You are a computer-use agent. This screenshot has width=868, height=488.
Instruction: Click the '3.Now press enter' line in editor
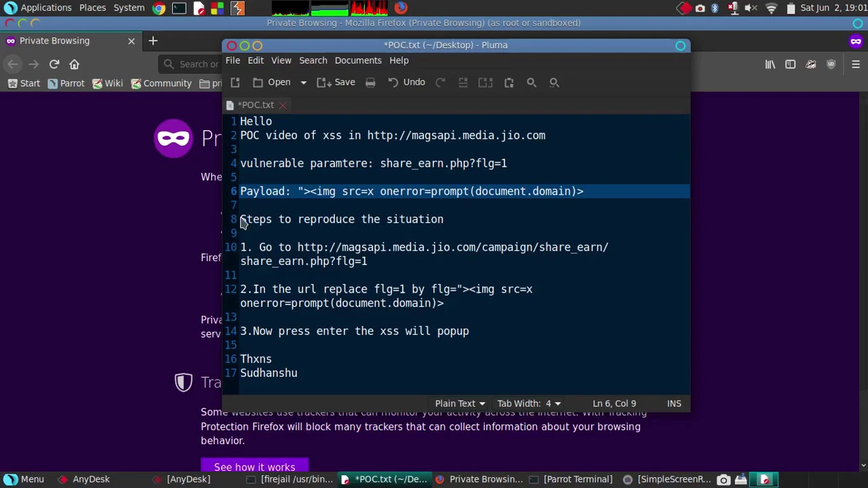pos(354,331)
